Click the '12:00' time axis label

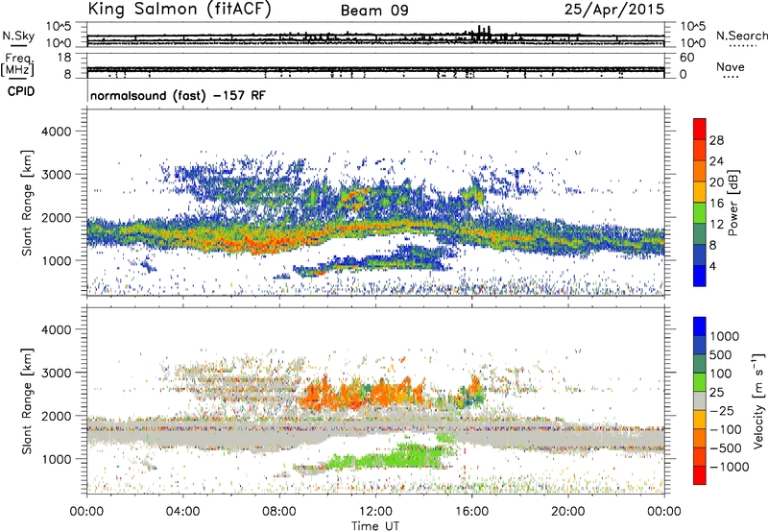pyautogui.click(x=375, y=512)
